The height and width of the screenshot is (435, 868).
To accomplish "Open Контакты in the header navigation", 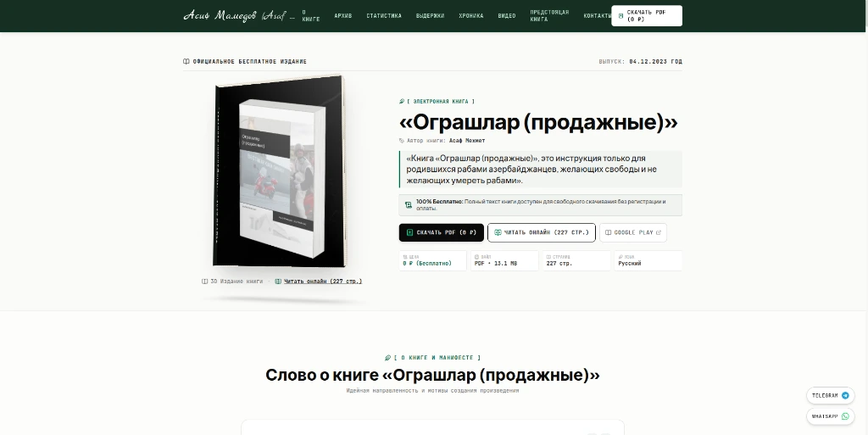I will (598, 16).
